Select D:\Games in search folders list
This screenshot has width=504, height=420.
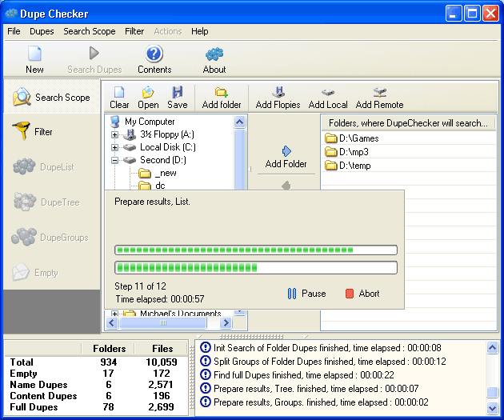pos(409,138)
